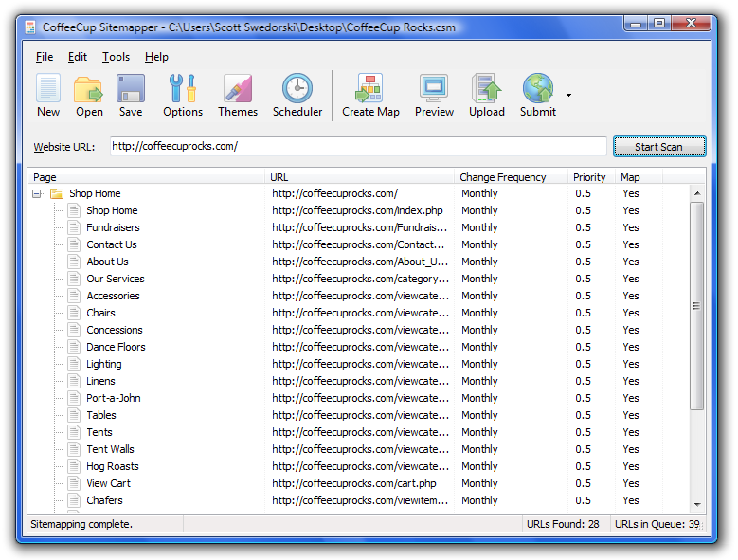Sort by the Map column header

click(639, 177)
